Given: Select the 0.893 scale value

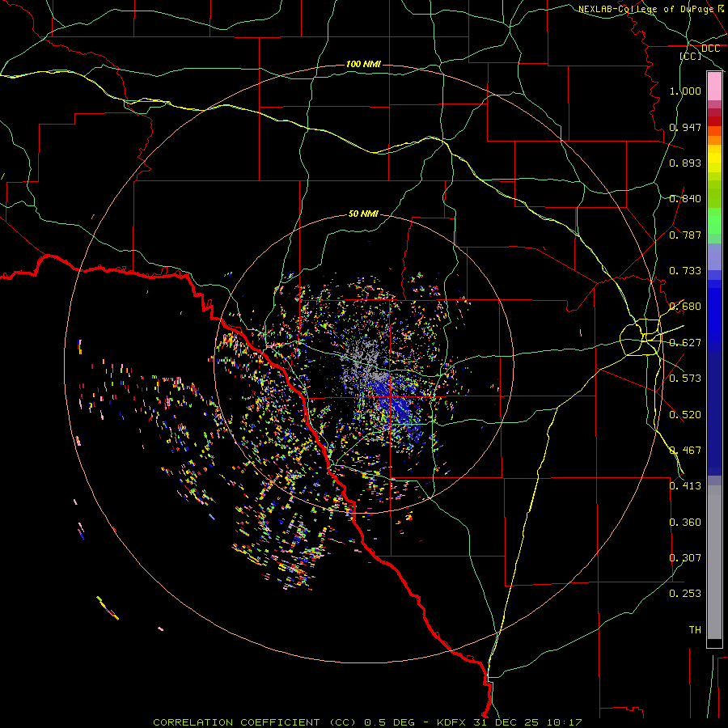Looking at the screenshot, I should [x=685, y=163].
